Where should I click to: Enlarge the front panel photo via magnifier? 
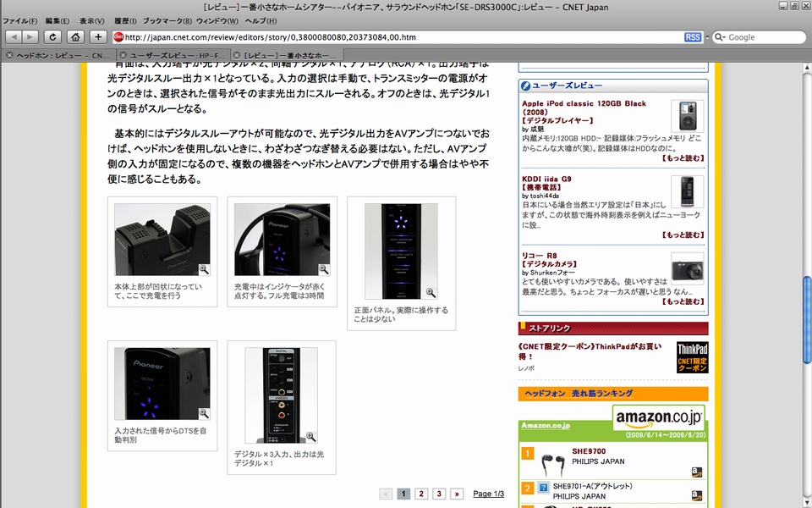pos(431,293)
